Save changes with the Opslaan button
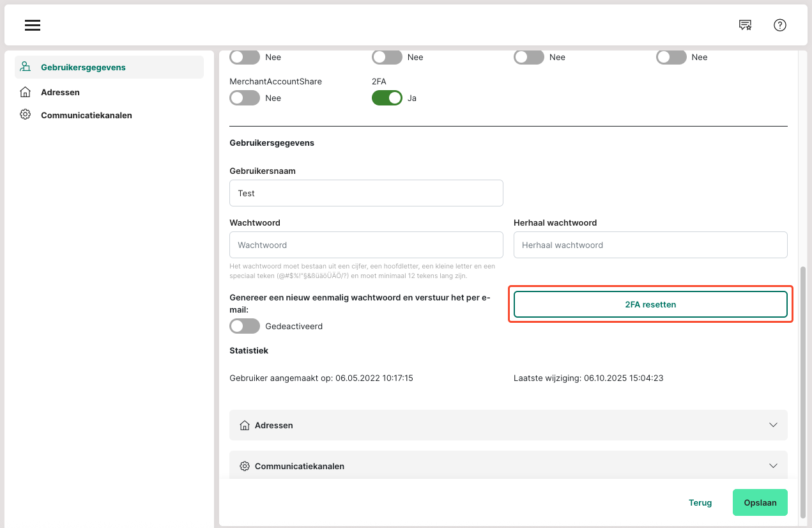 [x=760, y=502]
